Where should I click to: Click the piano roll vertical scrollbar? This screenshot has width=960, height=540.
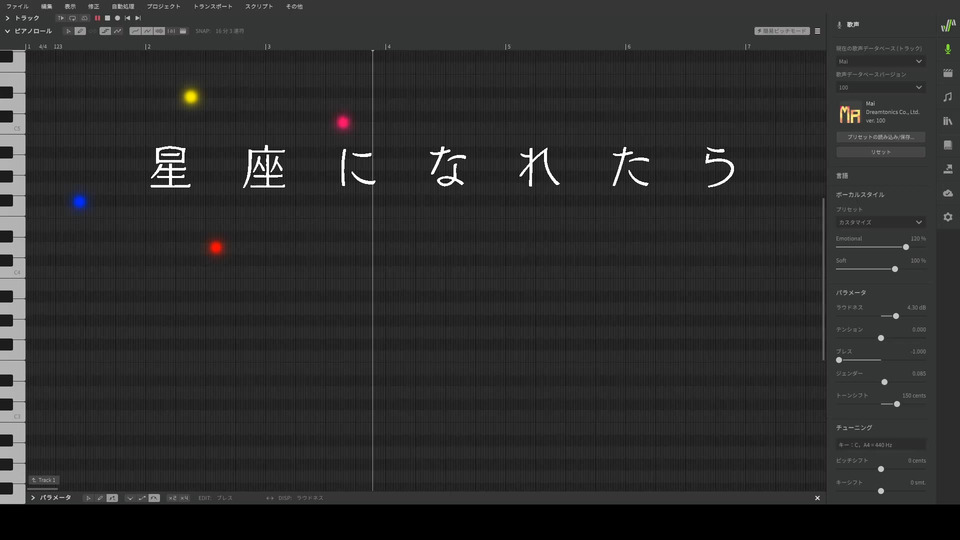(x=823, y=279)
